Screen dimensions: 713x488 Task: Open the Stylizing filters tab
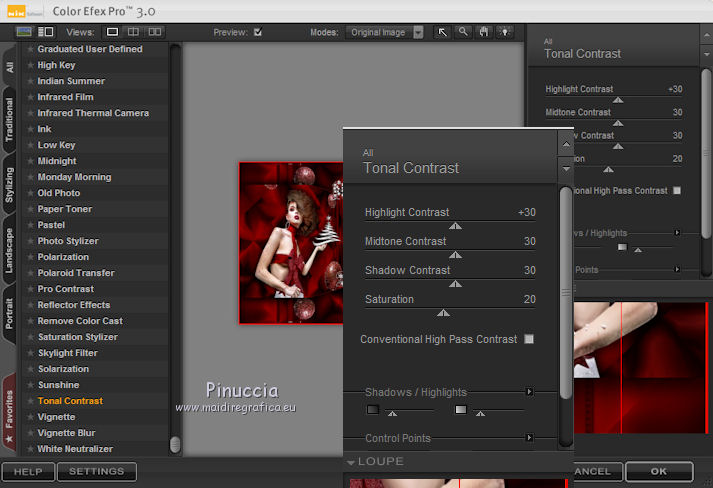tap(10, 184)
